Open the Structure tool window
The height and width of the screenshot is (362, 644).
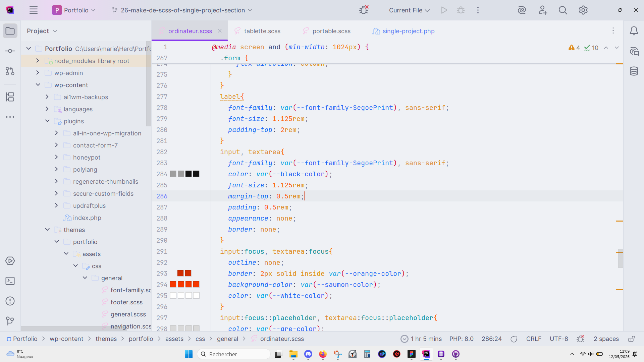pos(10,97)
